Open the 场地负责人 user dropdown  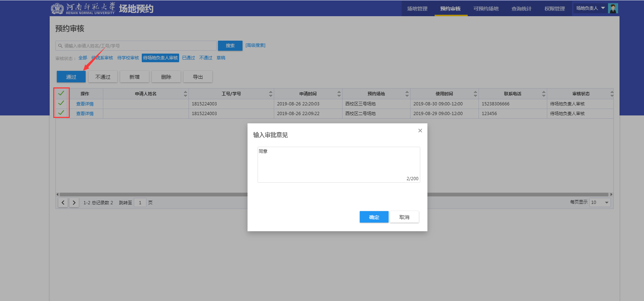pyautogui.click(x=590, y=8)
